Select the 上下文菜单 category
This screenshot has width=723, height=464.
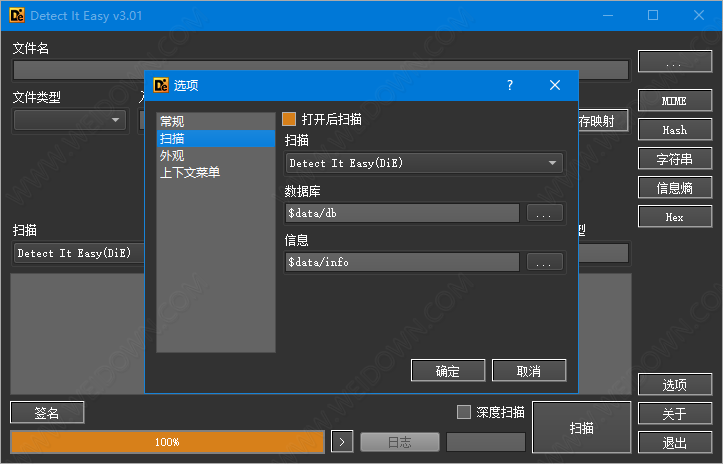pyautogui.click(x=216, y=173)
